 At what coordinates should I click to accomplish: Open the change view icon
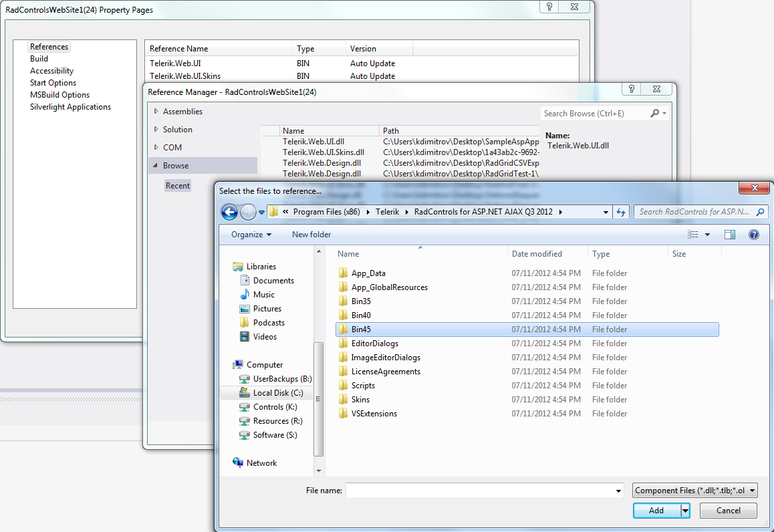pos(693,235)
